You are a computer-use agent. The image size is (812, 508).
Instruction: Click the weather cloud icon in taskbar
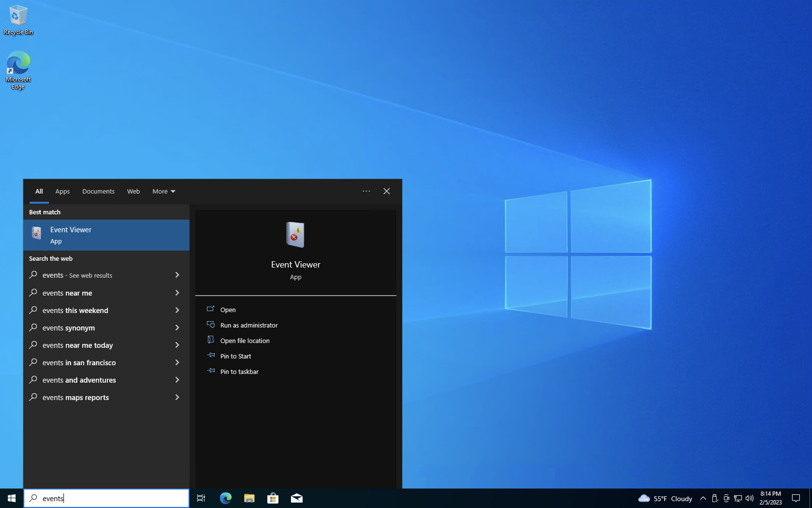[x=644, y=498]
